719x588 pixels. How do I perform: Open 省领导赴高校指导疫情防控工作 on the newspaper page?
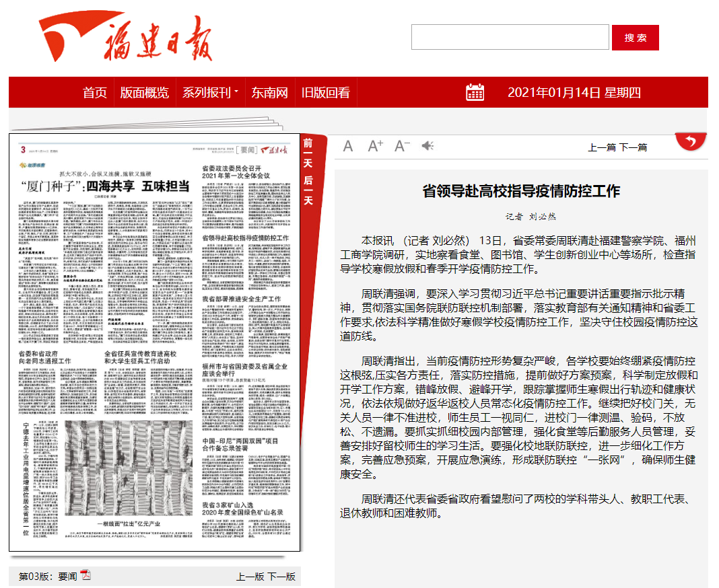[245, 238]
